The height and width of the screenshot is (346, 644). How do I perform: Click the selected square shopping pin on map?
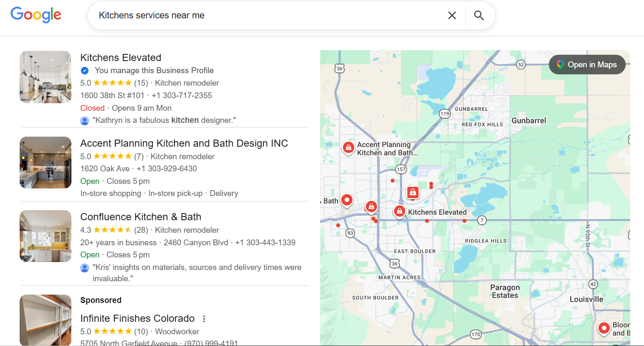pyautogui.click(x=413, y=192)
